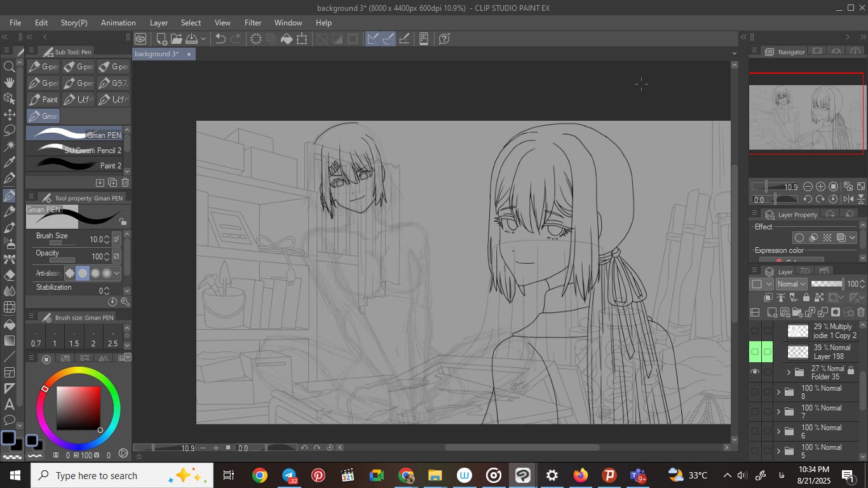This screenshot has height=488, width=868.
Task: Toggle visibility of jodie 1 Copy 2
Action: tap(755, 330)
